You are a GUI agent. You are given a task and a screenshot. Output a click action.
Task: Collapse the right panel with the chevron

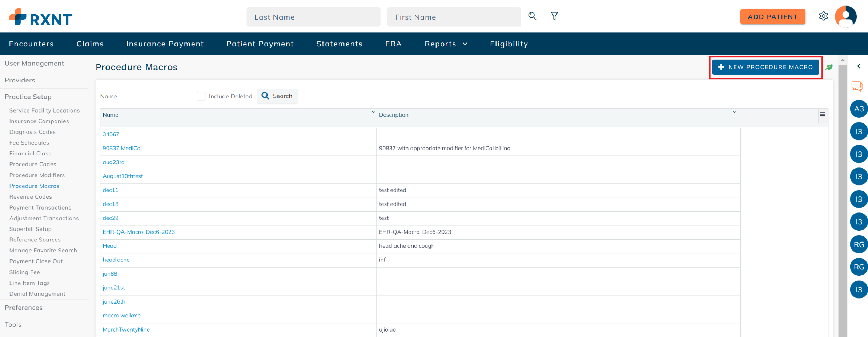(x=859, y=66)
